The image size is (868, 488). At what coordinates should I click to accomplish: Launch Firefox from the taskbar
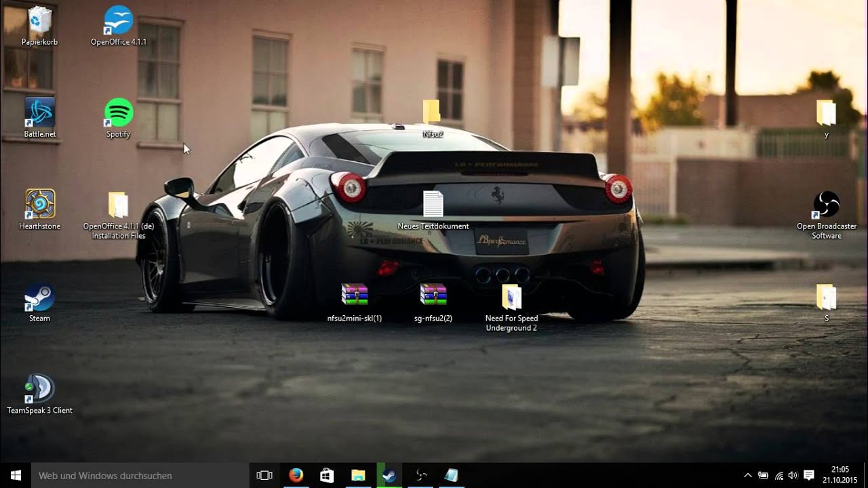coord(296,475)
